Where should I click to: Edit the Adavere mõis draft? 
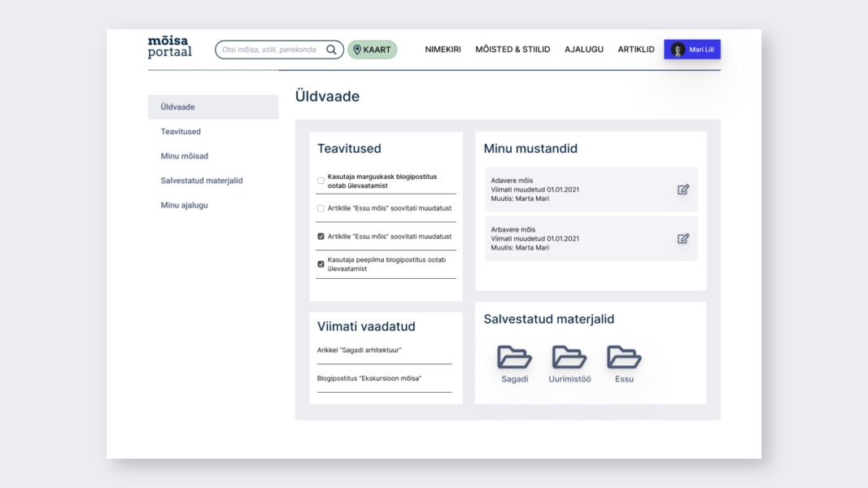(683, 190)
